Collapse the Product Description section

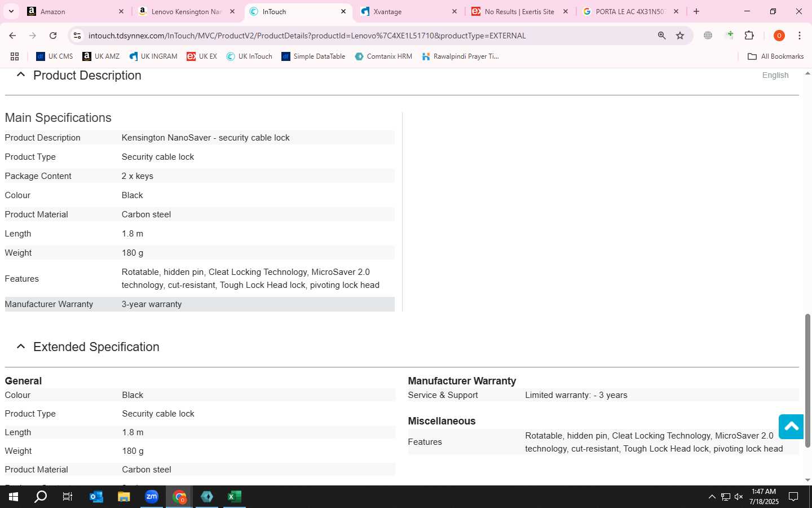point(21,75)
